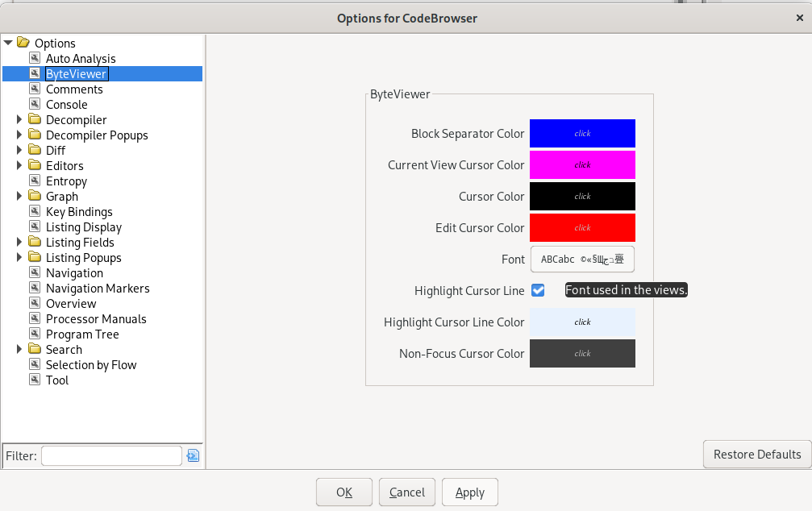
Task: Expand the Decompiler Popups tree node
Action: click(x=19, y=135)
